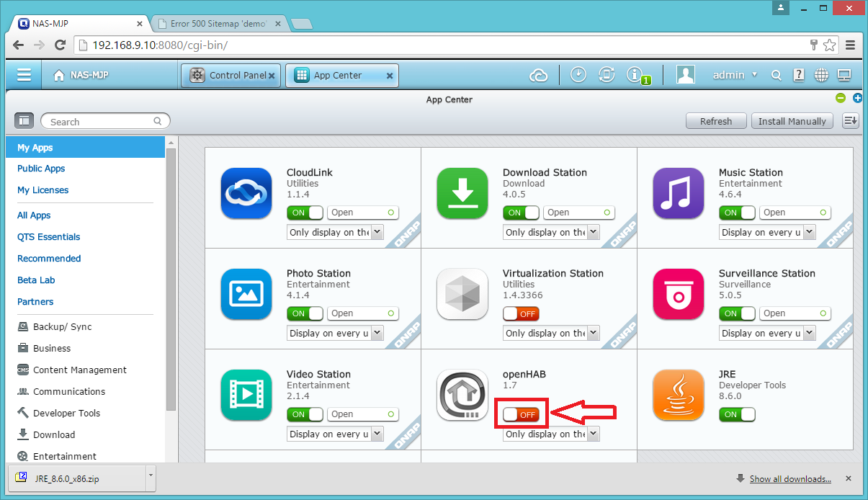The height and width of the screenshot is (500, 868).
Task: Click the admin user avatar icon
Action: pyautogui.click(x=686, y=74)
